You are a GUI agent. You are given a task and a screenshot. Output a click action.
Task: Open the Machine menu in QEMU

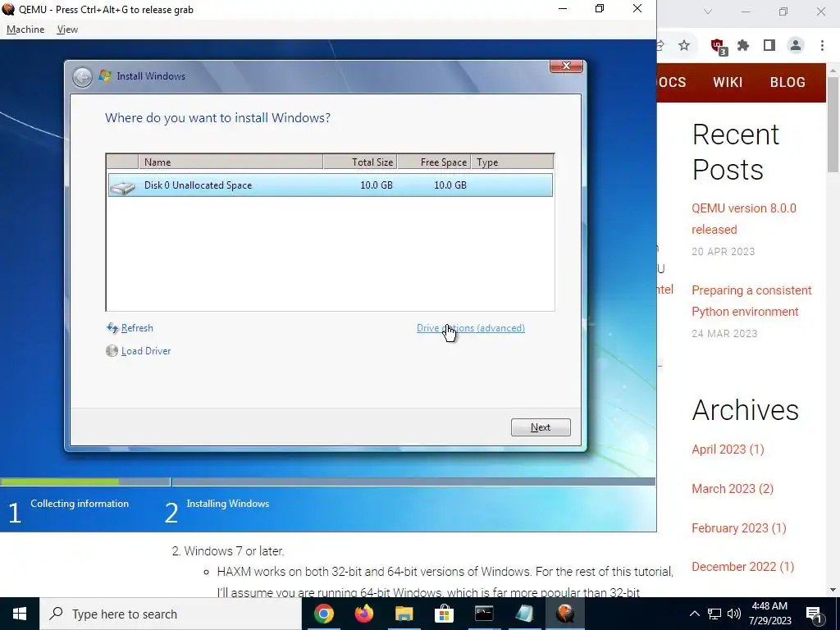tap(25, 30)
